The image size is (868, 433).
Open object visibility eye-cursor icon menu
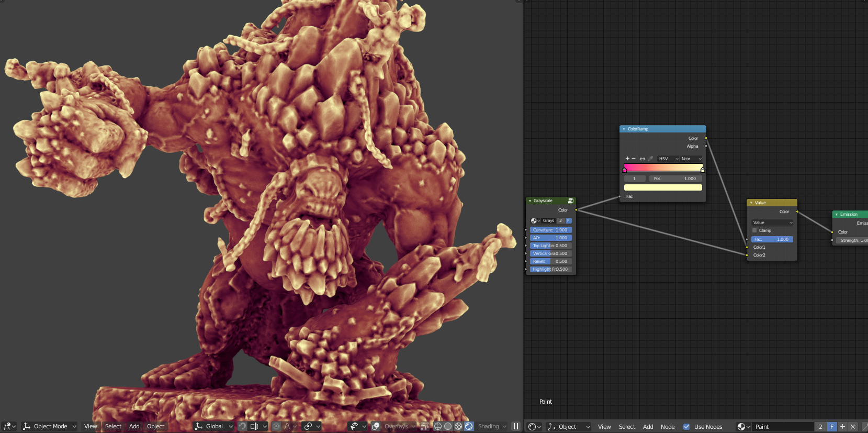(357, 426)
